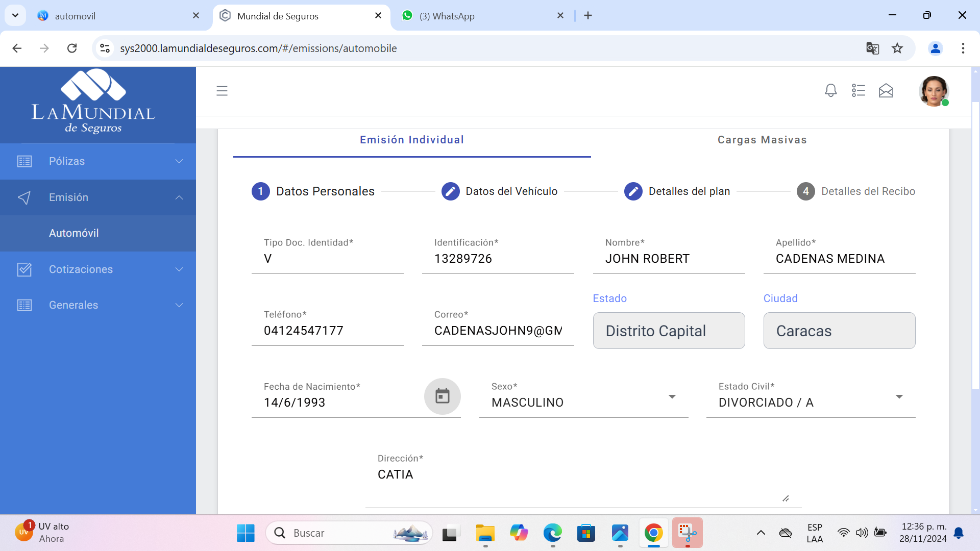Select the Emisión Individual tab
Viewport: 980px width, 551px height.
(x=411, y=140)
